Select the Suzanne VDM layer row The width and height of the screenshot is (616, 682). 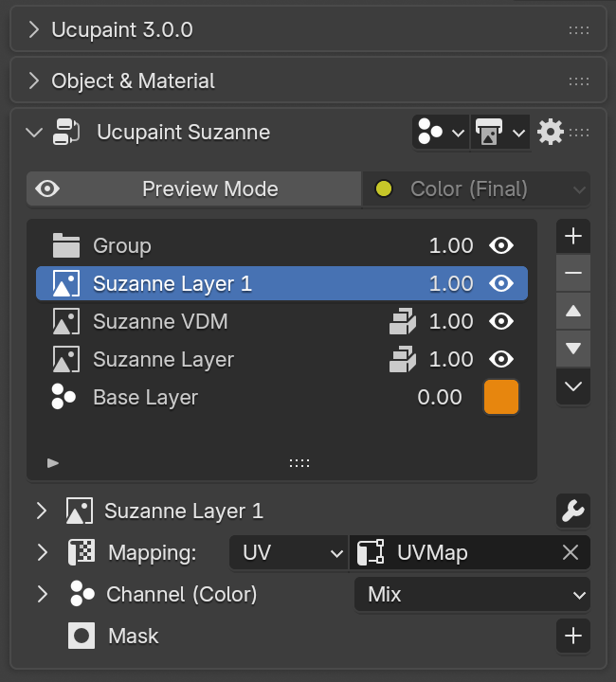pyautogui.click(x=281, y=321)
